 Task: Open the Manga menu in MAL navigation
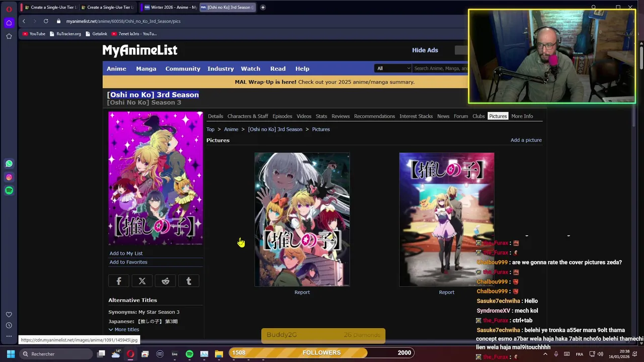click(146, 68)
